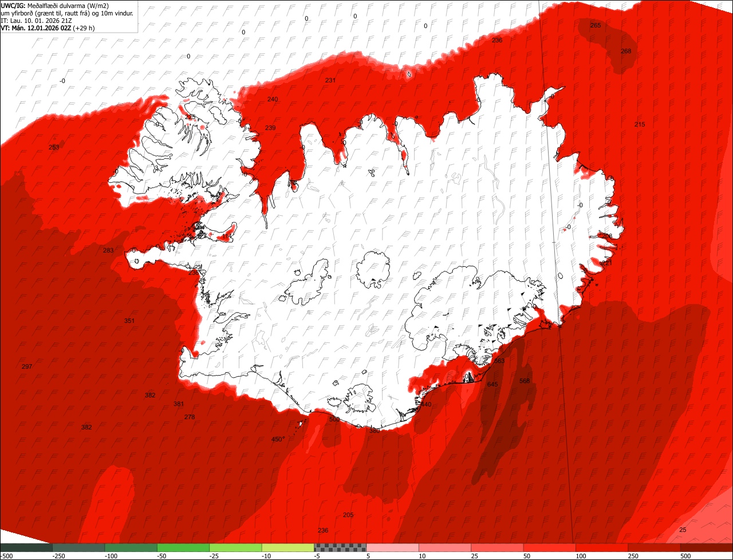Click the subtitle line starting 'um yfirborð'

68,13
